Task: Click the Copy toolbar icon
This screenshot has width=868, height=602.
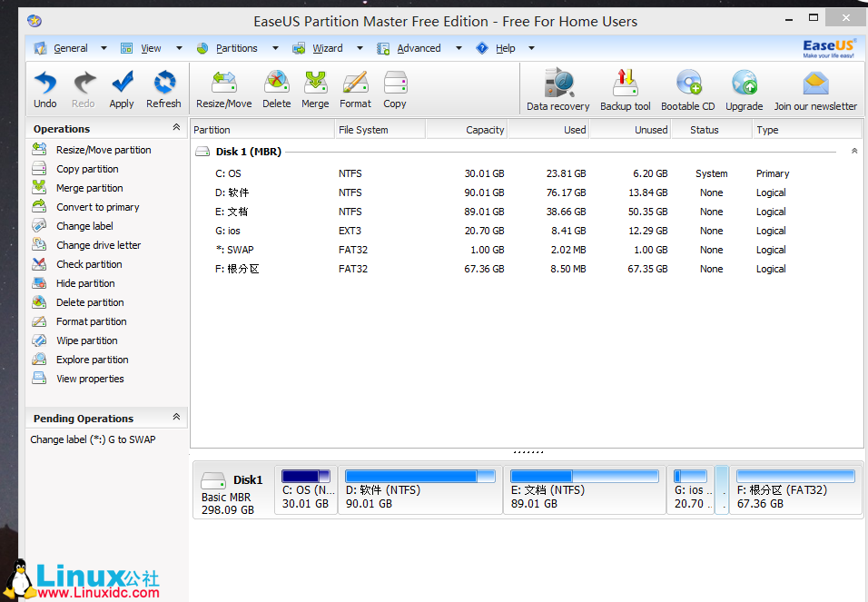Action: pos(394,88)
